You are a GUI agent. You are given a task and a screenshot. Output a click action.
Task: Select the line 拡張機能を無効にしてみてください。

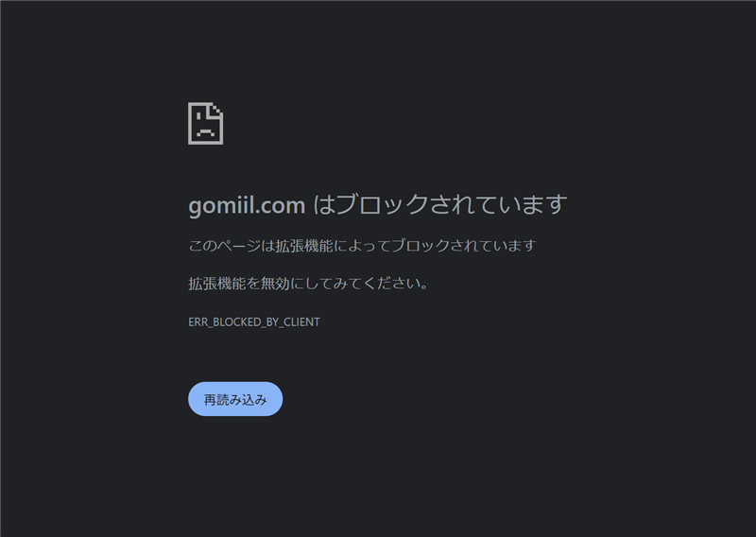(309, 284)
